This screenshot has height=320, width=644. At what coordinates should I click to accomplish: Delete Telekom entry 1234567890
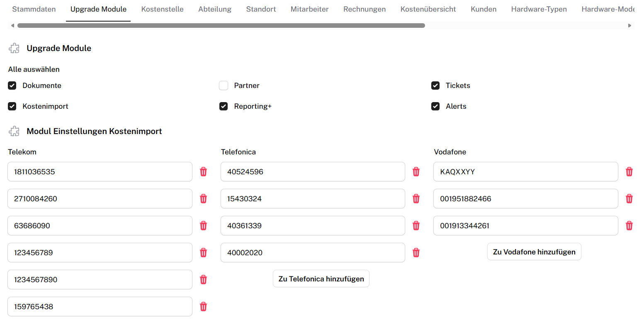click(203, 280)
